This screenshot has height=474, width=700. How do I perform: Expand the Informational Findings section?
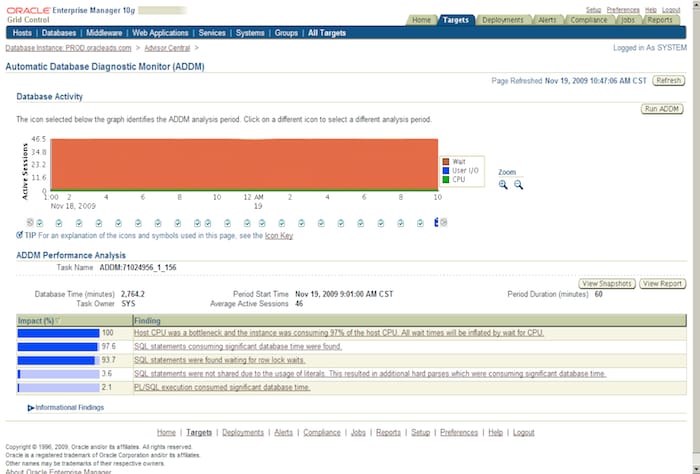tap(30, 408)
